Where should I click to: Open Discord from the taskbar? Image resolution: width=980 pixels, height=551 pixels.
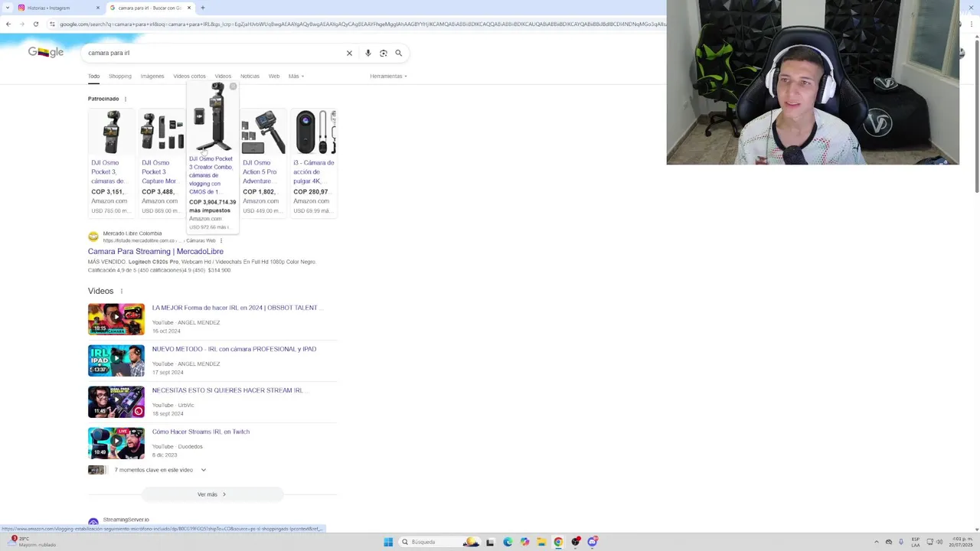(x=592, y=542)
